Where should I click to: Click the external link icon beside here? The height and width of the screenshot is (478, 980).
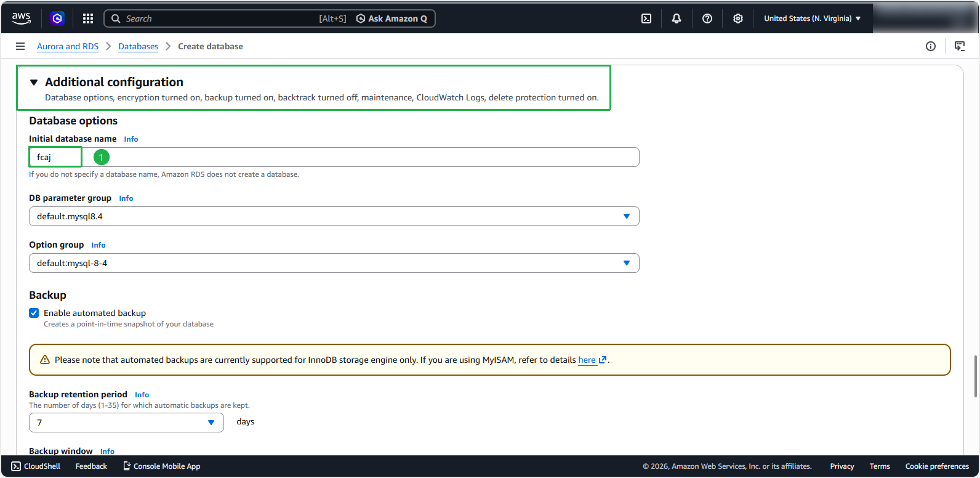coord(603,360)
